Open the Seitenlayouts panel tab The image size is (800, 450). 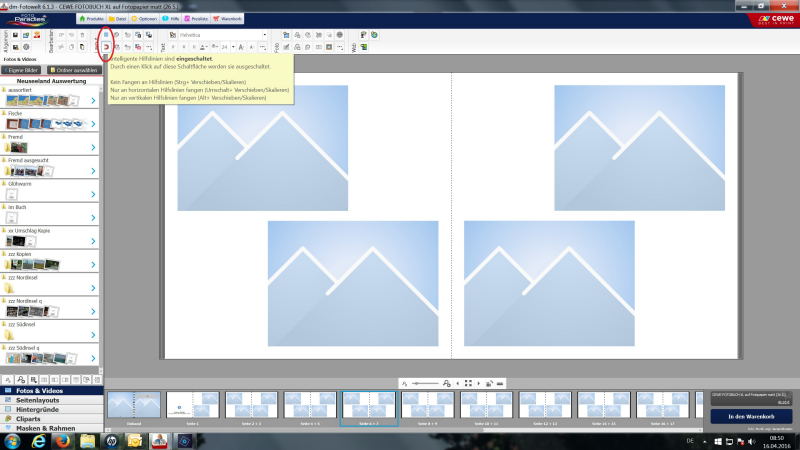pos(52,401)
